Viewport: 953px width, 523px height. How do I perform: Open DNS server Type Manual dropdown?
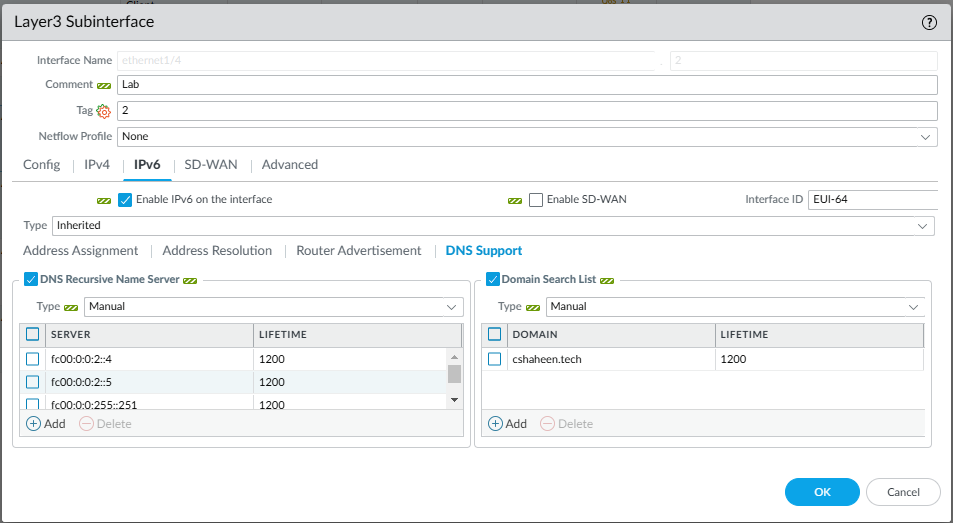[x=273, y=307]
